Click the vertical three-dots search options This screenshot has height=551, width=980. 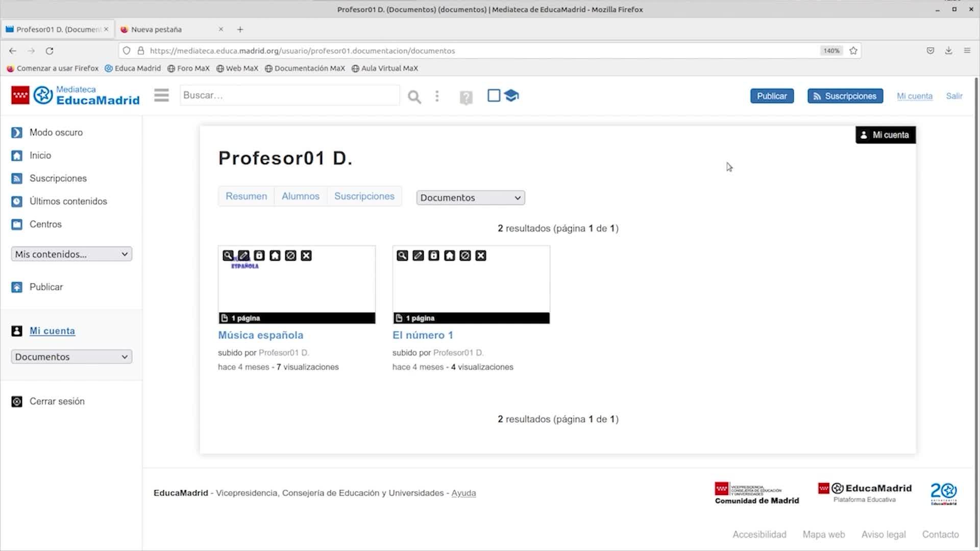[437, 96]
